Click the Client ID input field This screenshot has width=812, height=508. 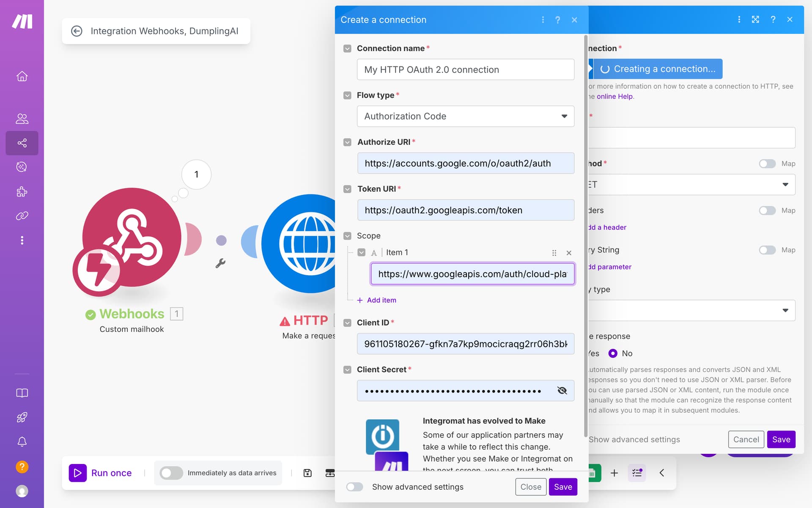click(466, 344)
